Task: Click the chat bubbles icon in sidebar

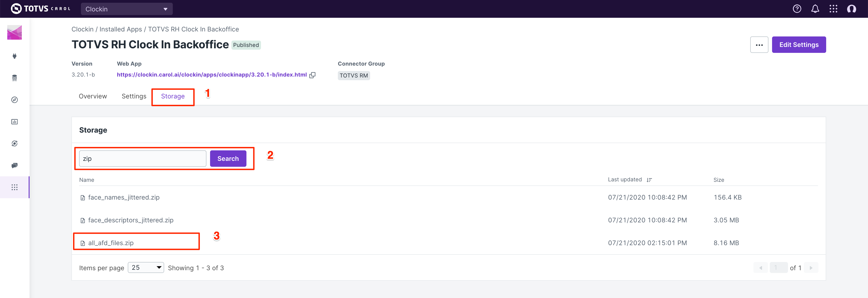Action: [15, 165]
